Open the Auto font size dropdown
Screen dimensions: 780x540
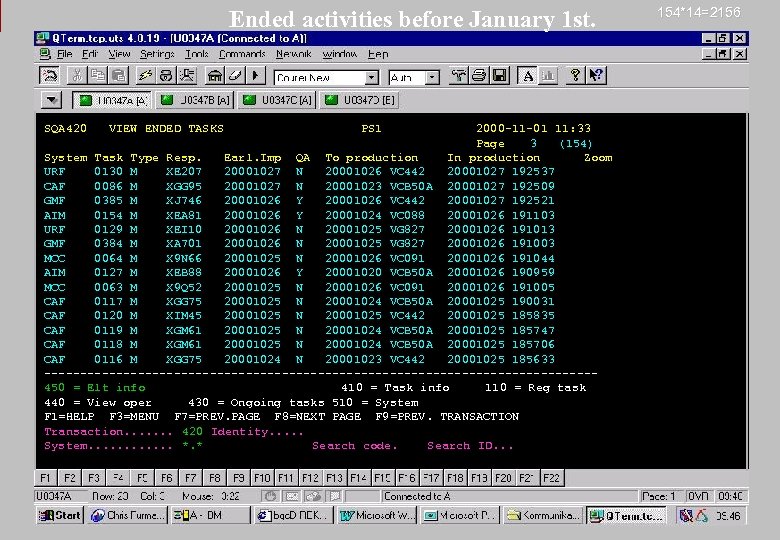tap(432, 78)
